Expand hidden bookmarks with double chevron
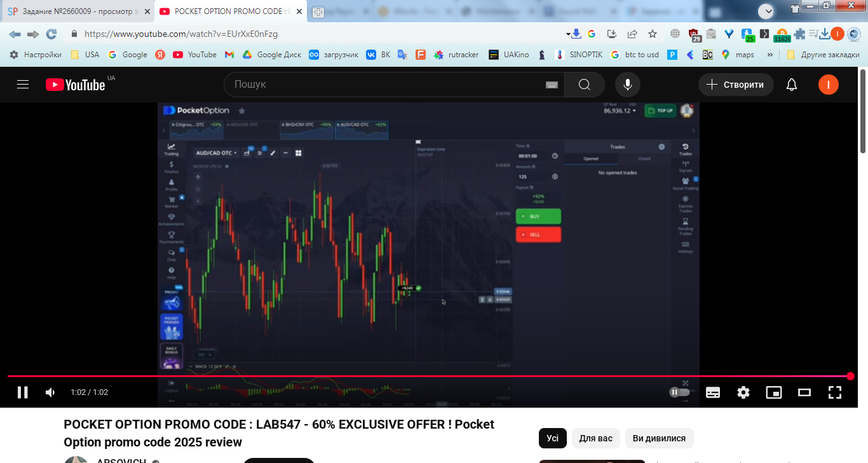The image size is (868, 463). tap(770, 55)
